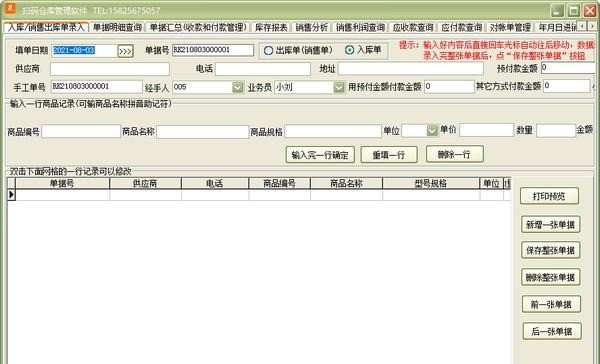Screen dimensions: 600x364
Task: Click 新增一张单据 button
Action: pyautogui.click(x=551, y=224)
